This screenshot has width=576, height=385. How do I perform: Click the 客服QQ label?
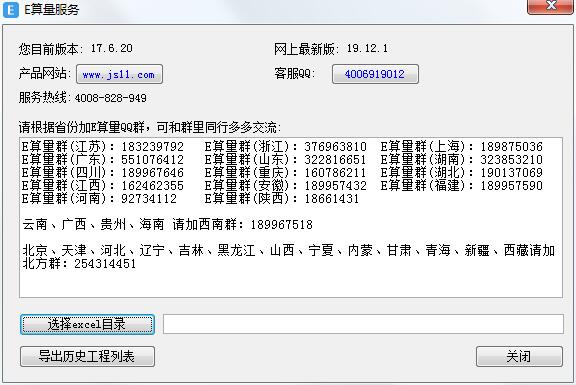(x=295, y=73)
